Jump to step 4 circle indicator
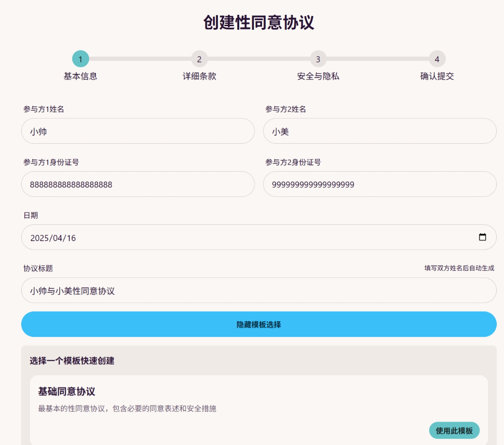This screenshot has width=504, height=445. click(437, 59)
